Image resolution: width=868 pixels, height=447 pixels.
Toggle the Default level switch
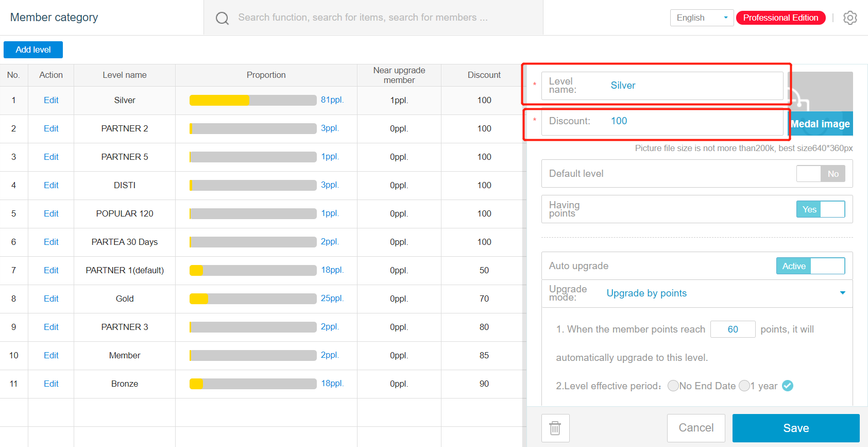pyautogui.click(x=821, y=174)
